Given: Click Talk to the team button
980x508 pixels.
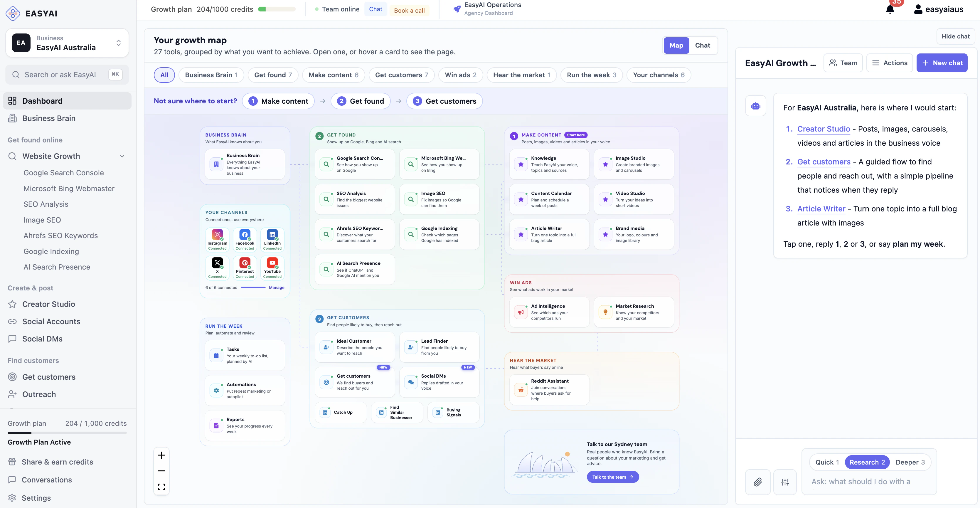Looking at the screenshot, I should tap(612, 477).
